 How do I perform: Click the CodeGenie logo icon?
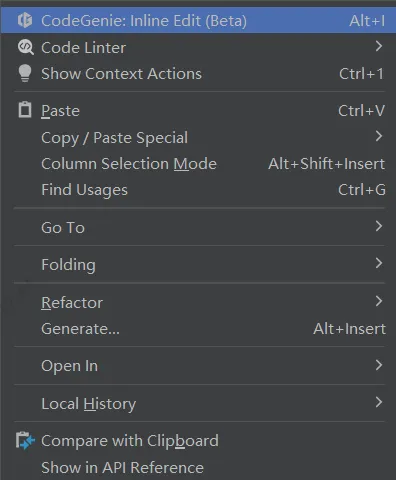coord(25,20)
